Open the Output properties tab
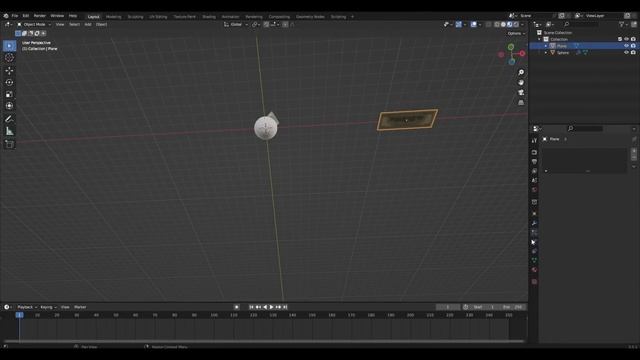The height and width of the screenshot is (360, 640). 534,162
